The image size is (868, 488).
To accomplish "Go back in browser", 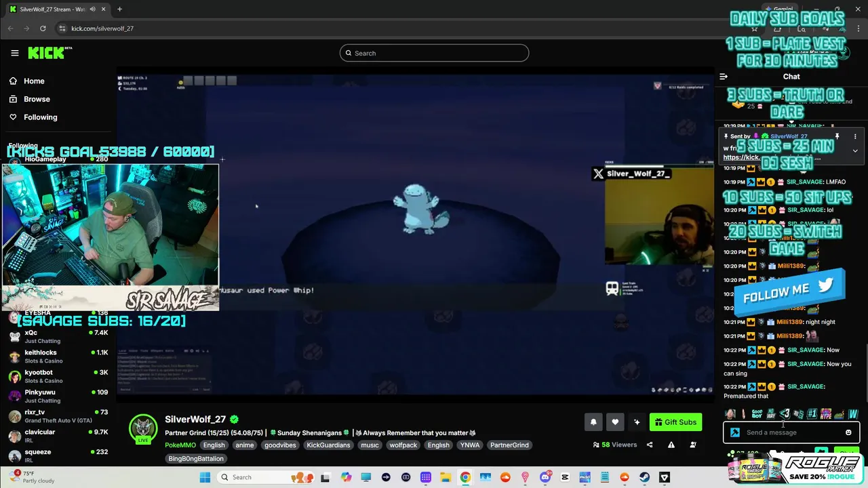I will pos(11,28).
